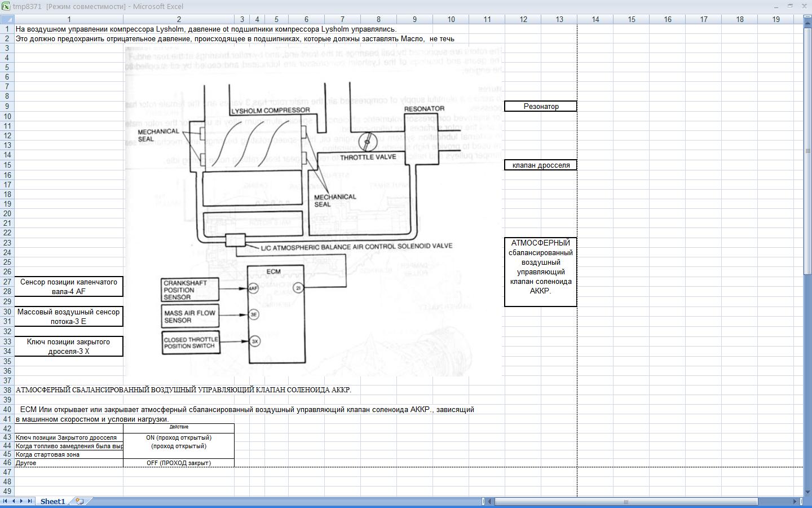This screenshot has height=508, width=812.
Task: Select row header 49
Action: click(x=7, y=492)
